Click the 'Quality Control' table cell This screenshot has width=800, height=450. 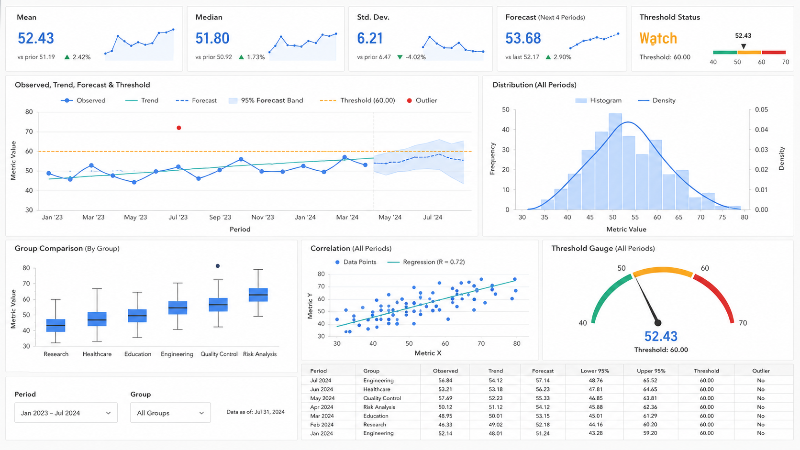click(382, 398)
